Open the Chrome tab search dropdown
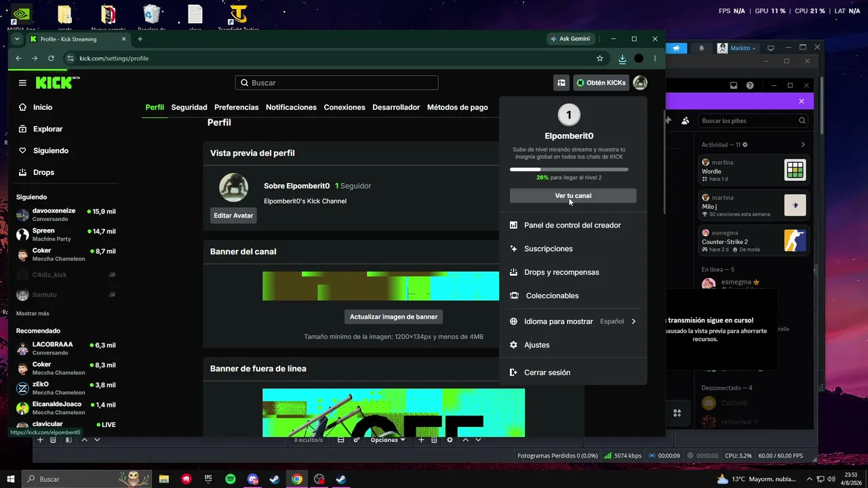Screen dimensions: 868x488 click(17, 39)
